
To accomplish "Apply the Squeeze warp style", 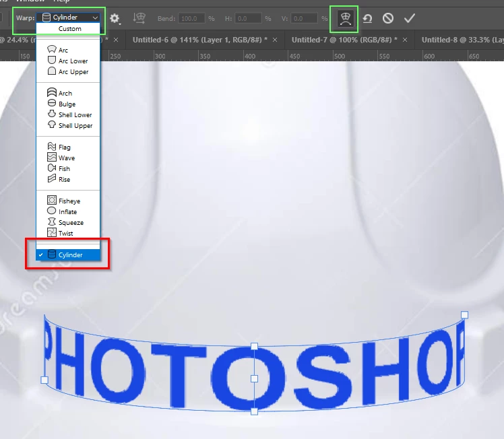I will [x=68, y=222].
